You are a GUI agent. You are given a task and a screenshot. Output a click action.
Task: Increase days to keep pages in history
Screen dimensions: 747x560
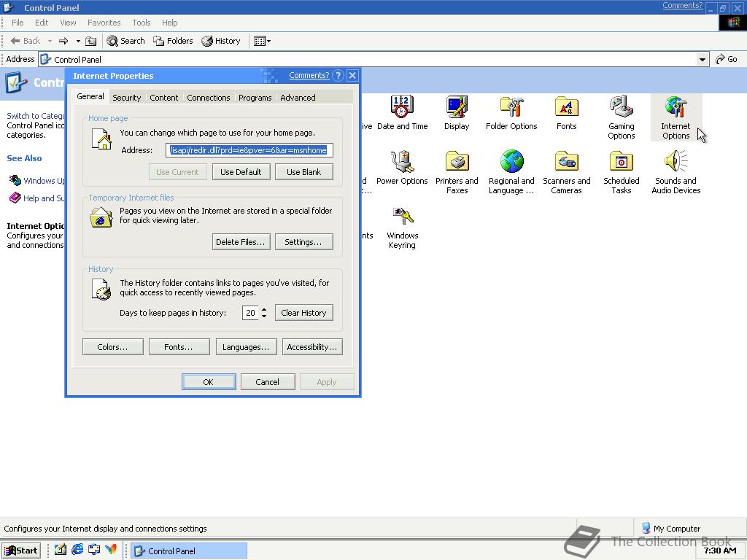264,309
